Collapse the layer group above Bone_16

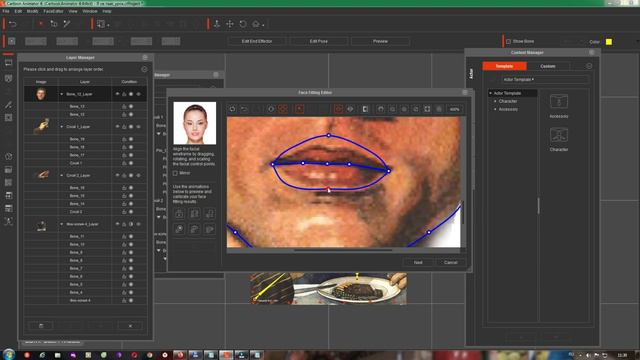point(62,175)
